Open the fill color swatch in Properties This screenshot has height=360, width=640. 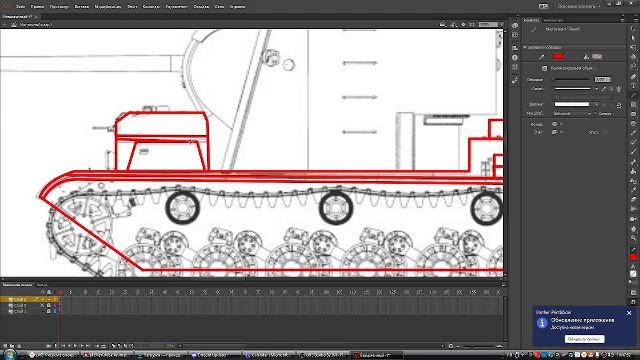pos(597,56)
